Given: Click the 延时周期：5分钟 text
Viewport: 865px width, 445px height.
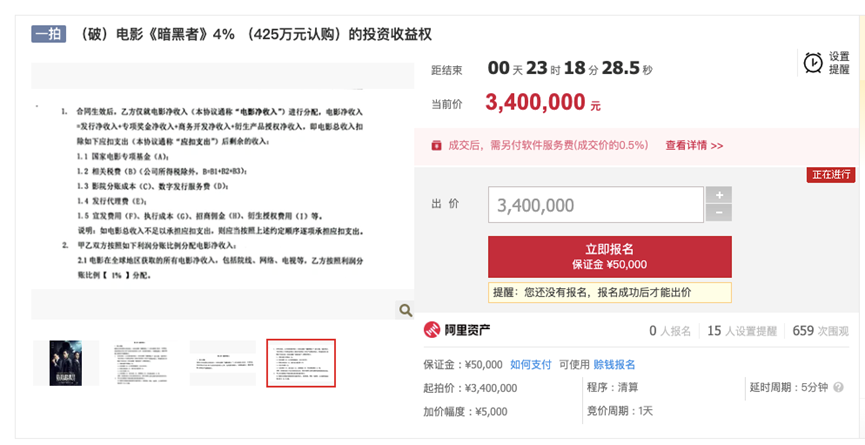Looking at the screenshot, I should (789, 388).
